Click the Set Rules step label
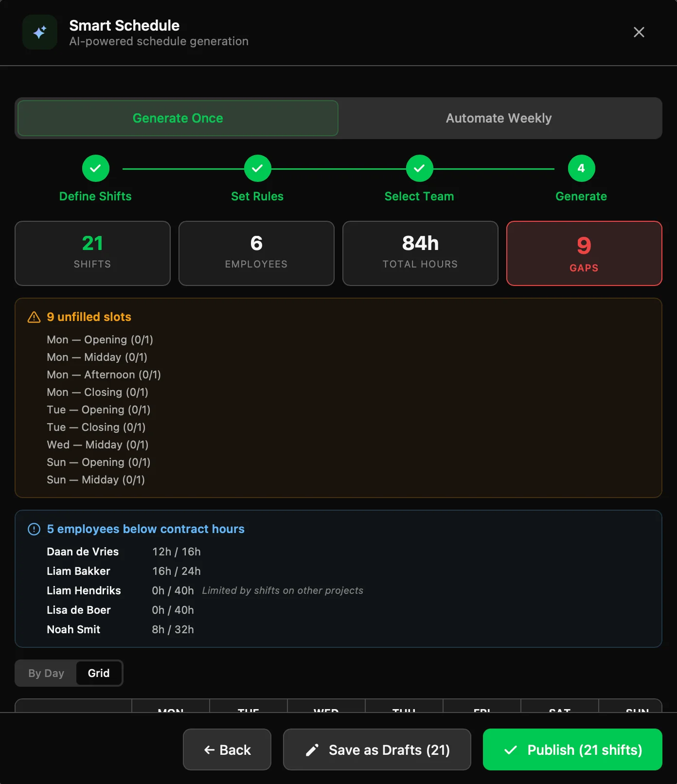 257,196
